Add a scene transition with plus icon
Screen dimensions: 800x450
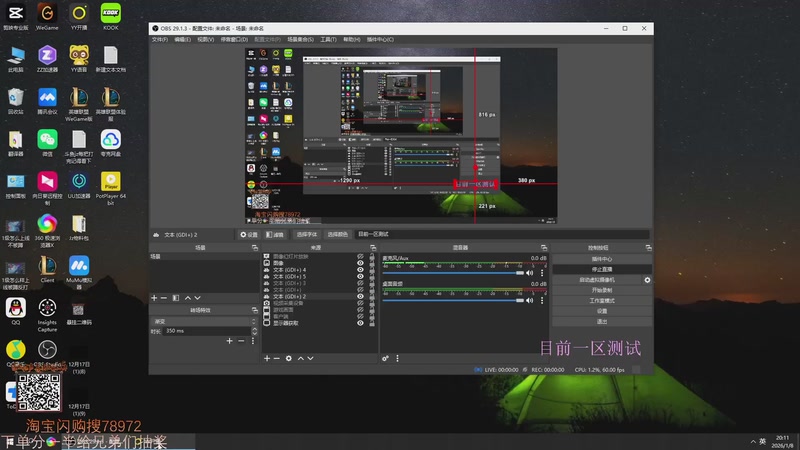(x=230, y=341)
